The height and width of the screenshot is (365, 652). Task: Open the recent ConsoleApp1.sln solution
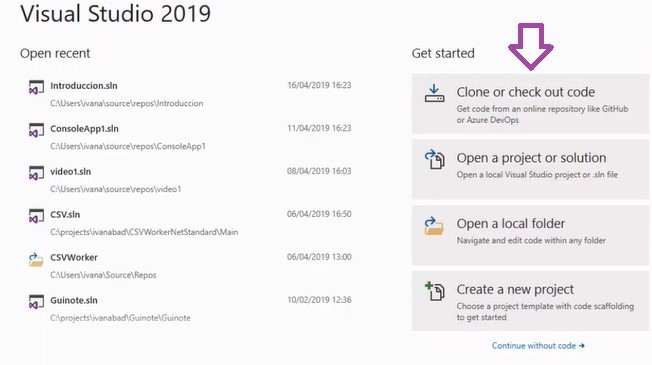pos(190,137)
